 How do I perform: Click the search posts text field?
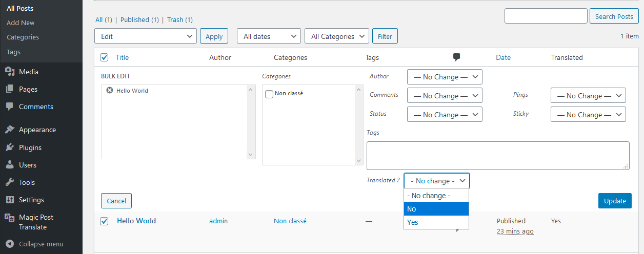point(546,16)
